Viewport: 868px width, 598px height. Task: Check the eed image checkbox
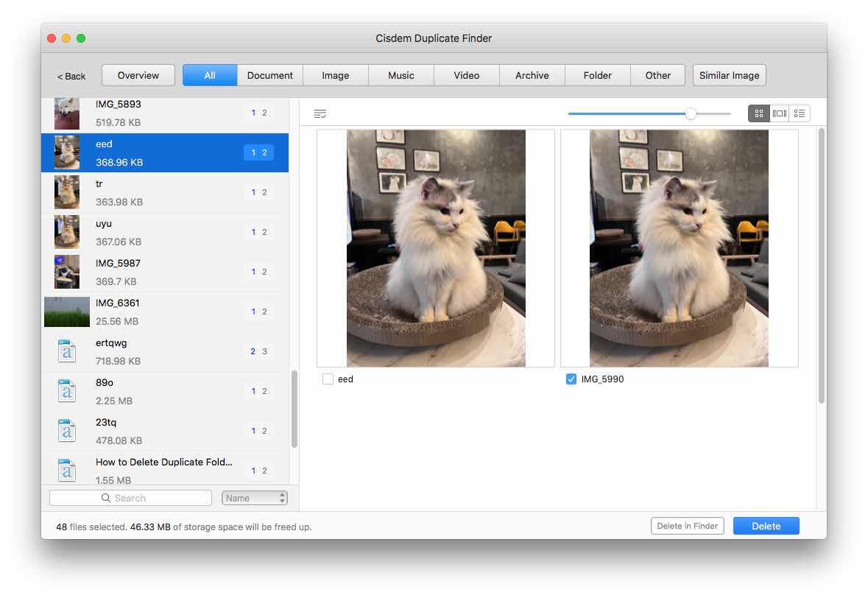(x=328, y=379)
